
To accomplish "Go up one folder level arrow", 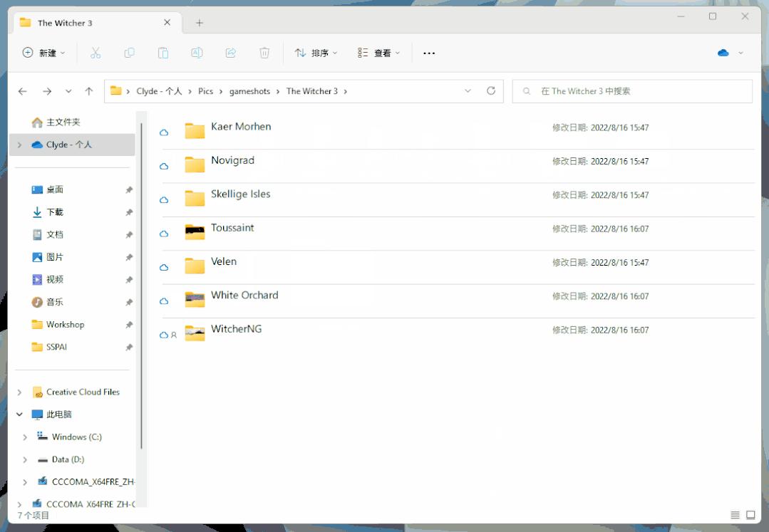I will [89, 91].
